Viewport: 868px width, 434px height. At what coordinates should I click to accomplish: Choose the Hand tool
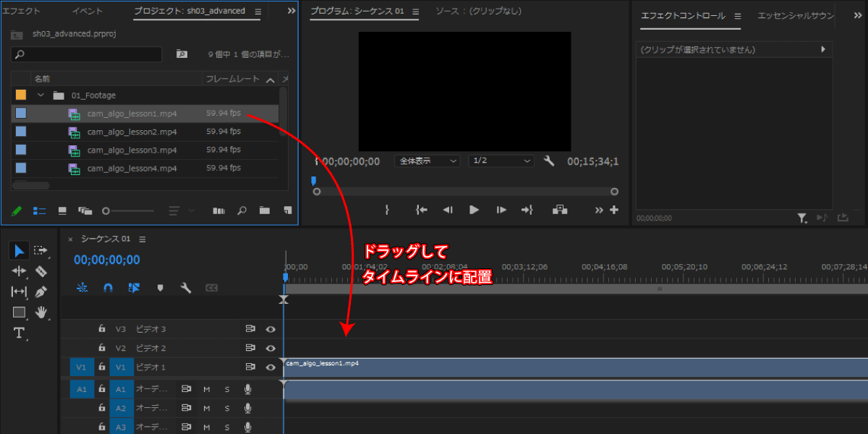point(41,312)
